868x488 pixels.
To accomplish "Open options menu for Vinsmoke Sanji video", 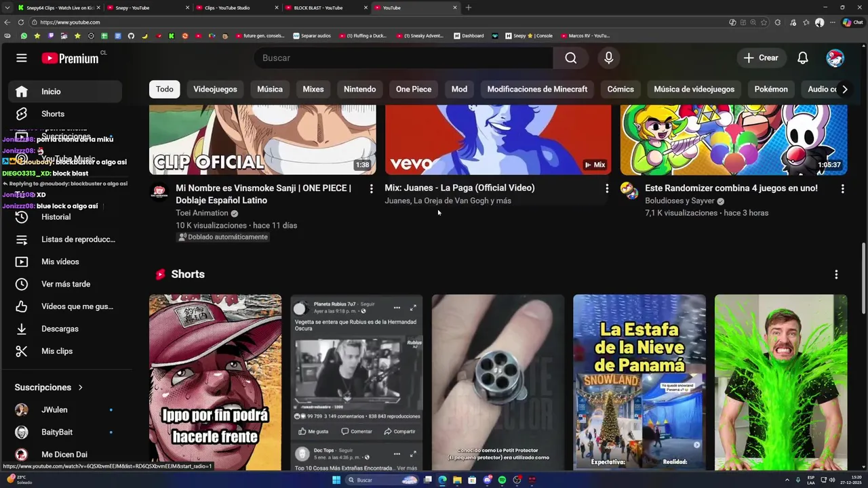I will (371, 188).
